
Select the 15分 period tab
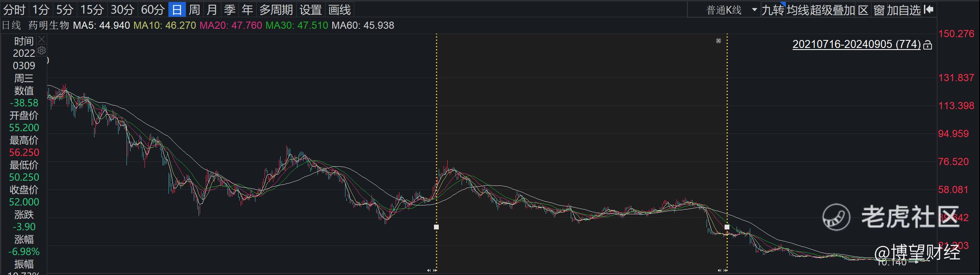click(92, 10)
